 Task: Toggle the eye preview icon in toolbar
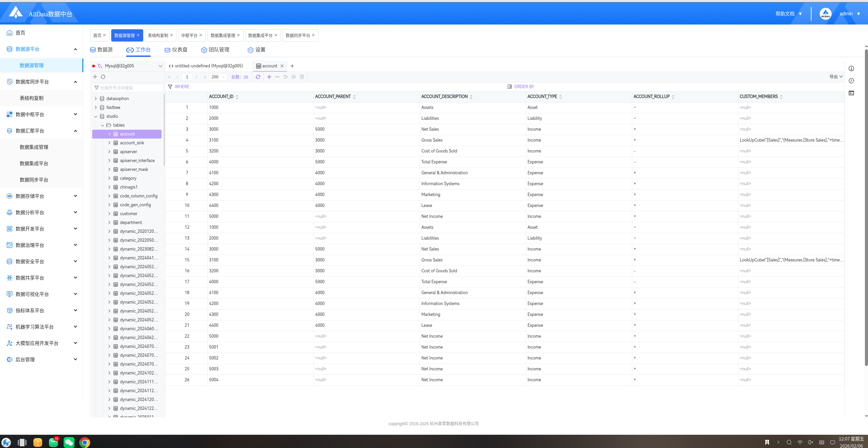coord(294,77)
